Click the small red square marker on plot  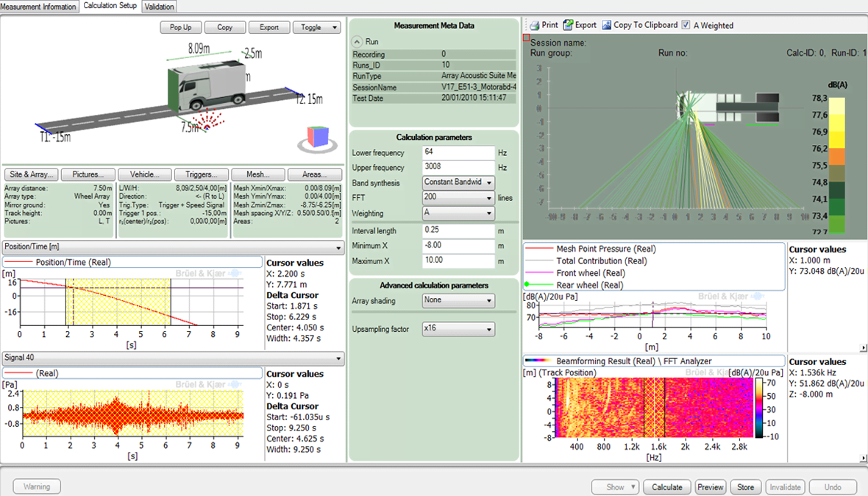526,37
